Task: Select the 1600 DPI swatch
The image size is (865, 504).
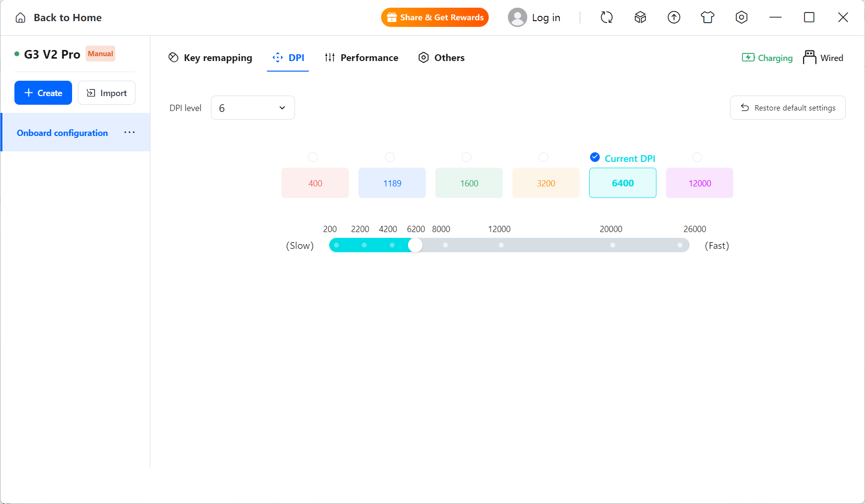Action: tap(469, 183)
